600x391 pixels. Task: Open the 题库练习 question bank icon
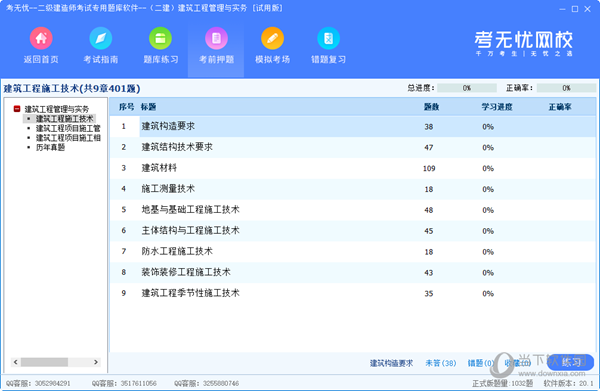point(160,38)
